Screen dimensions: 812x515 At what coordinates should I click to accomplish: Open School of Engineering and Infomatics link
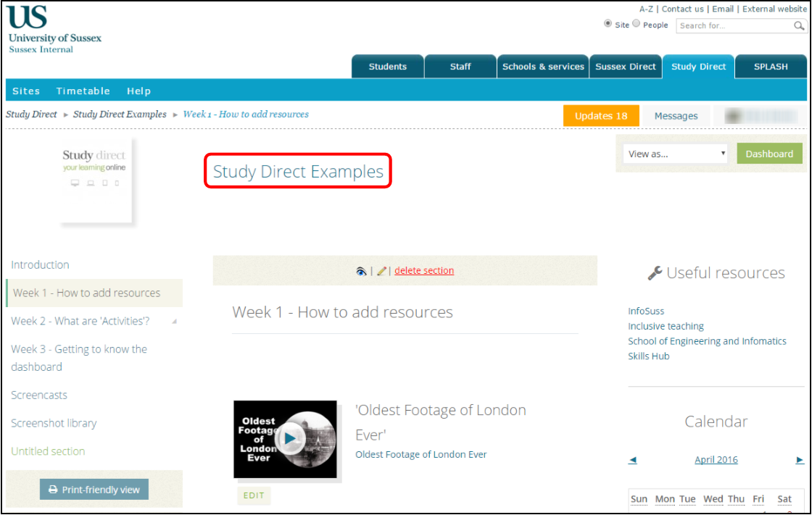[x=707, y=341]
